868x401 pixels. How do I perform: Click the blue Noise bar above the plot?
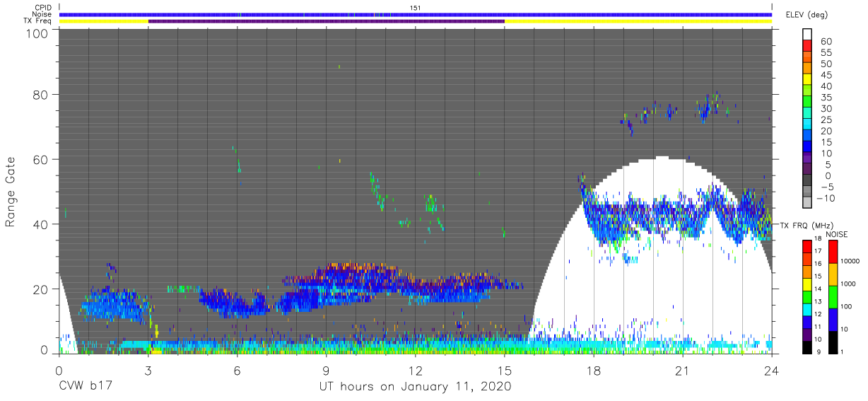tap(416, 14)
